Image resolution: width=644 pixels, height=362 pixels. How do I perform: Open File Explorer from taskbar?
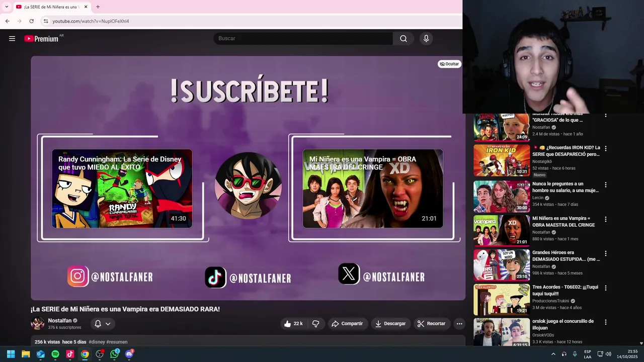tap(26, 354)
